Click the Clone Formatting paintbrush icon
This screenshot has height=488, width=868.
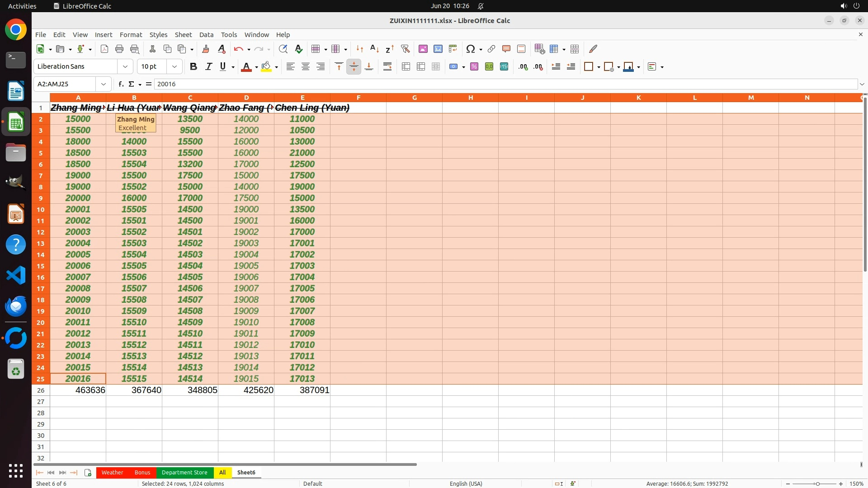pyautogui.click(x=206, y=49)
